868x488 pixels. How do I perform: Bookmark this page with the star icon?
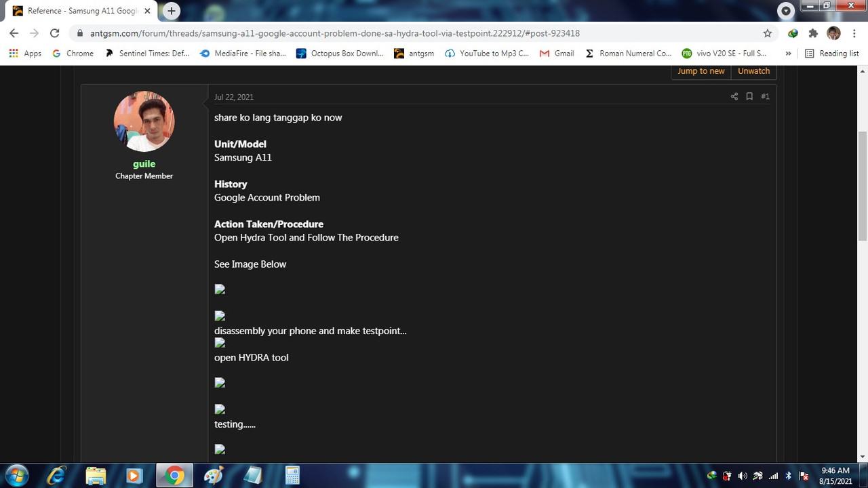click(x=768, y=33)
